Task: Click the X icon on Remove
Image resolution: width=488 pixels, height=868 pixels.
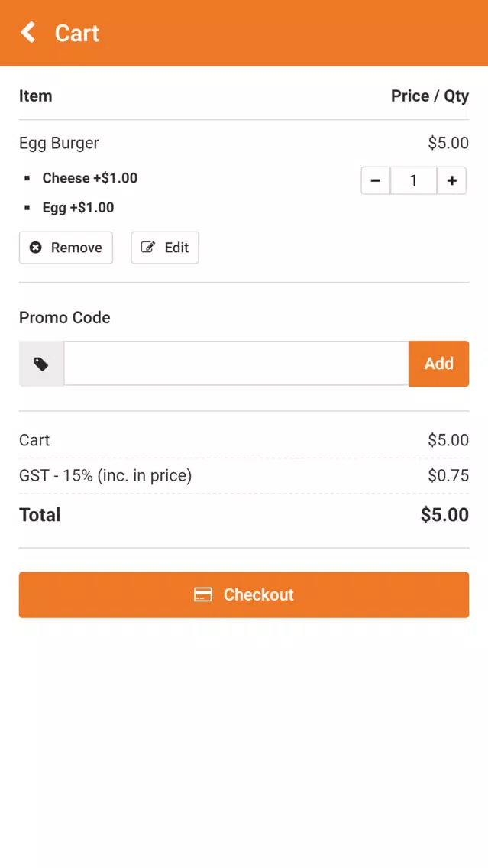Action: [x=35, y=248]
